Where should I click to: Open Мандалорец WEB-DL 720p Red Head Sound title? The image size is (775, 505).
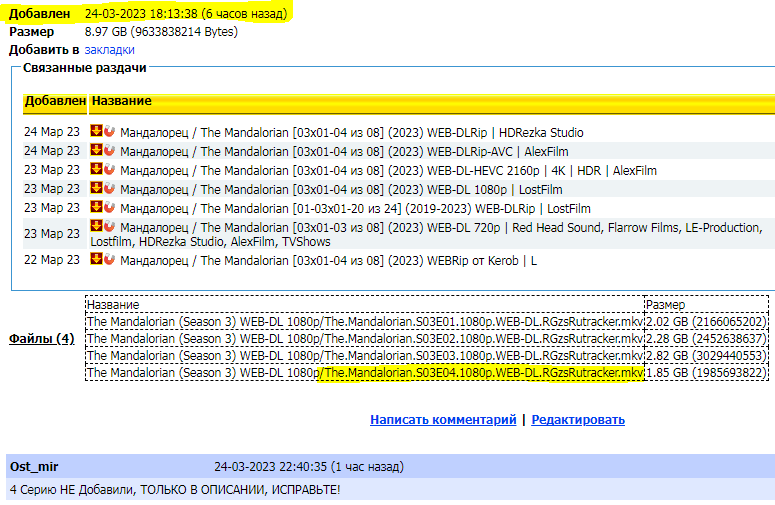point(427,234)
